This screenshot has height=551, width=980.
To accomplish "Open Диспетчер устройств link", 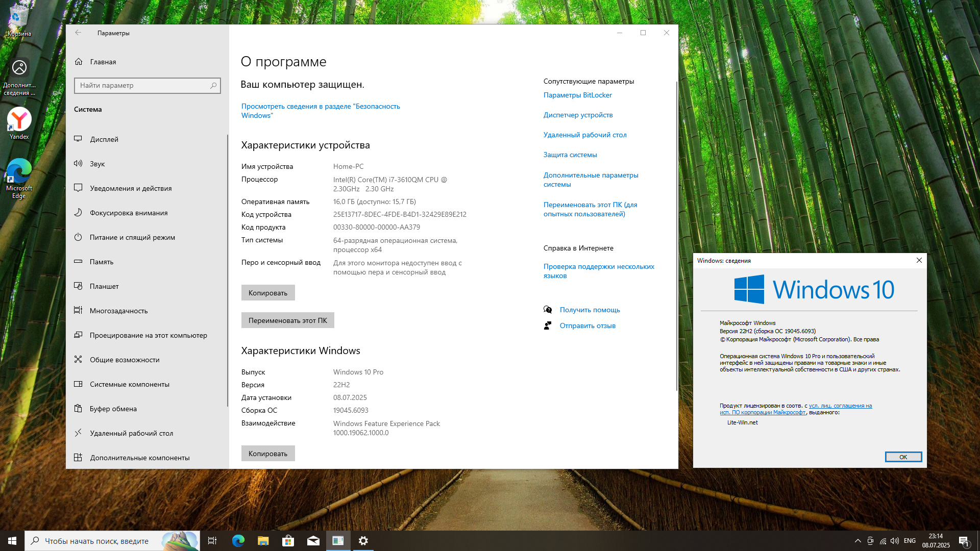I will (x=578, y=115).
